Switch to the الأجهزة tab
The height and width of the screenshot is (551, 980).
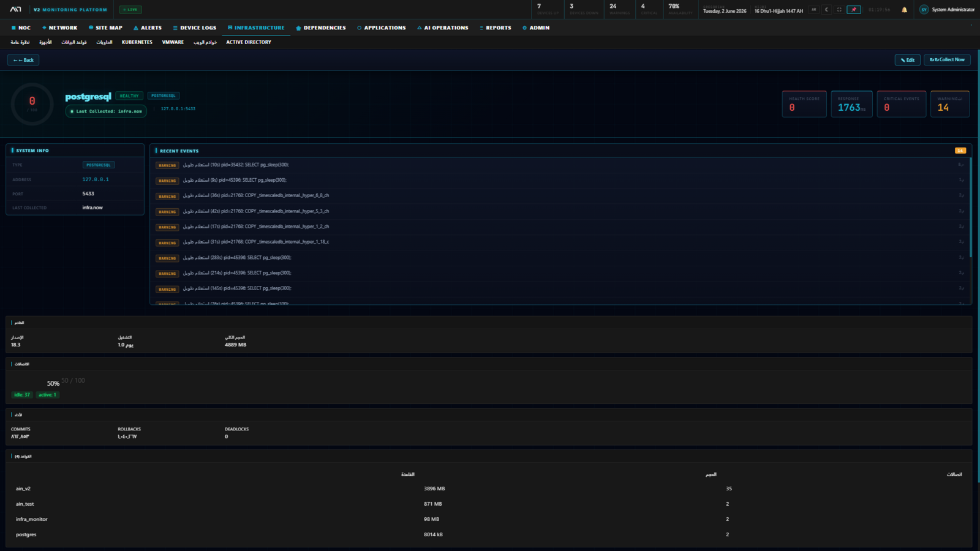[x=45, y=42]
